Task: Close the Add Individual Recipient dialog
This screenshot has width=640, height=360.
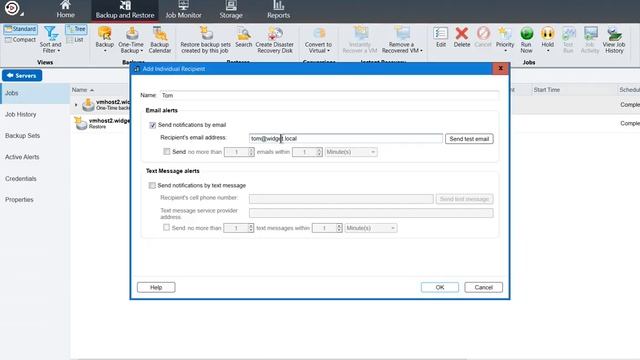Action: pos(500,69)
